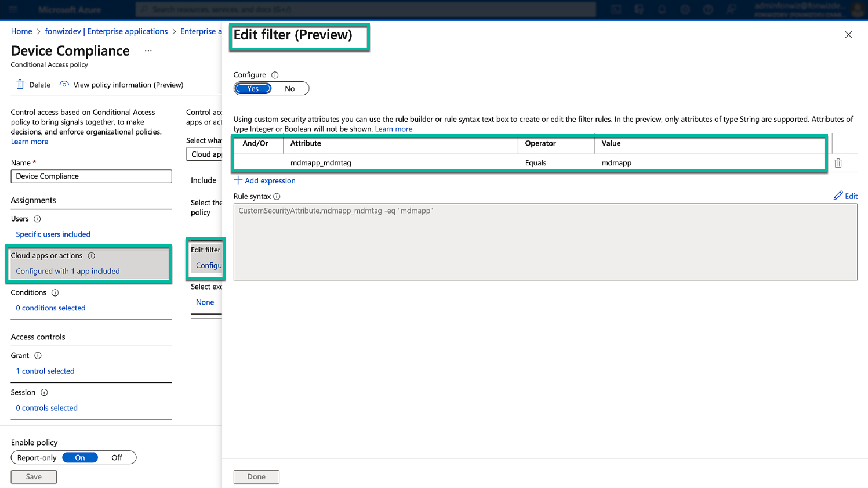Viewport: 868px width, 488px height.
Task: Click the trash icon for Delete policy
Action: click(20, 85)
